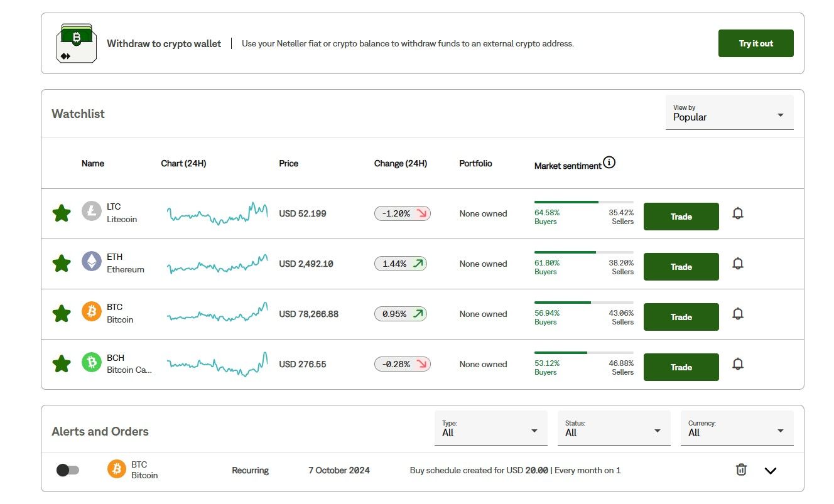Click the Litecoin buyers sentiment bar
Image resolution: width=834 pixels, height=504 pixels.
click(566, 202)
